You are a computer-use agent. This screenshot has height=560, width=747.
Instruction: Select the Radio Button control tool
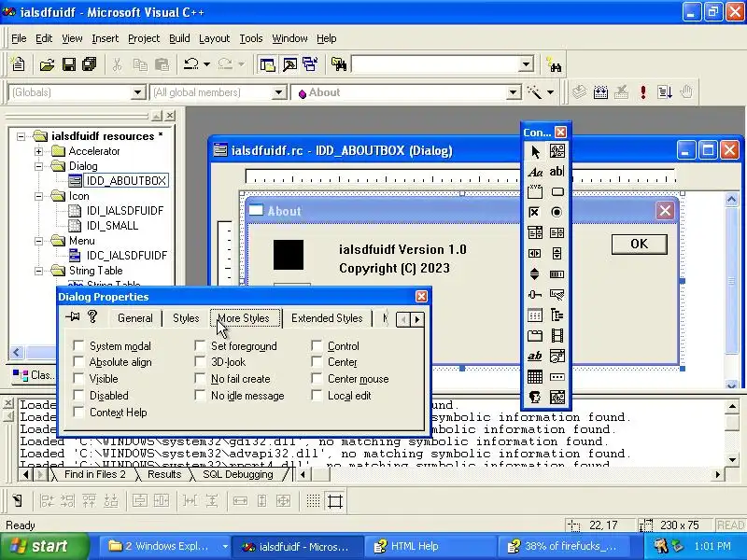click(557, 213)
